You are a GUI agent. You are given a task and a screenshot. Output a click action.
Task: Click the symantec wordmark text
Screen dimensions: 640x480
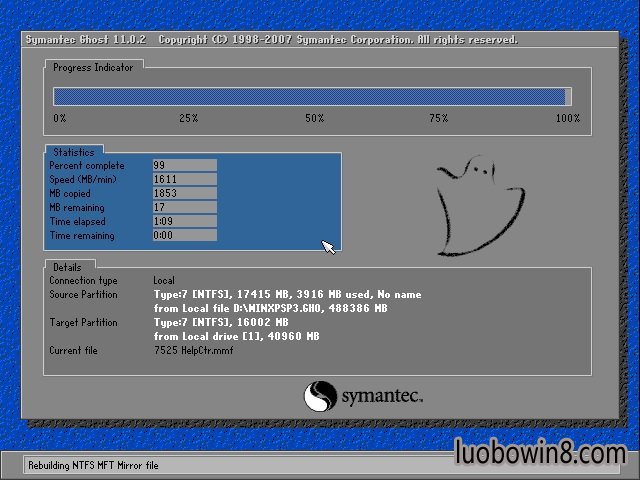[x=382, y=397]
